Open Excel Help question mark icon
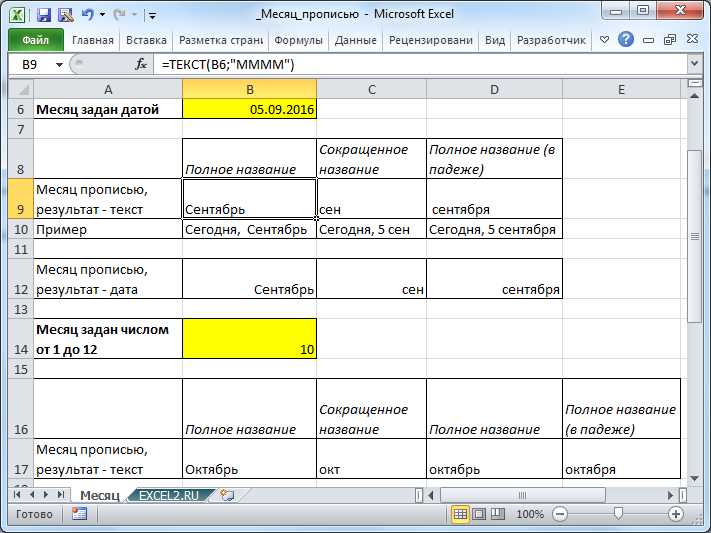 tap(626, 41)
